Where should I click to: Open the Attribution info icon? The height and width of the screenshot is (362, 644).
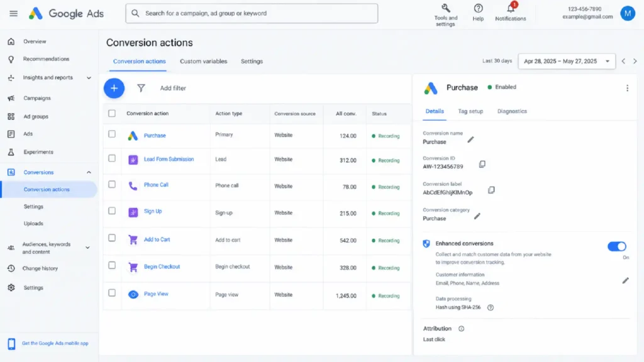[461, 329]
